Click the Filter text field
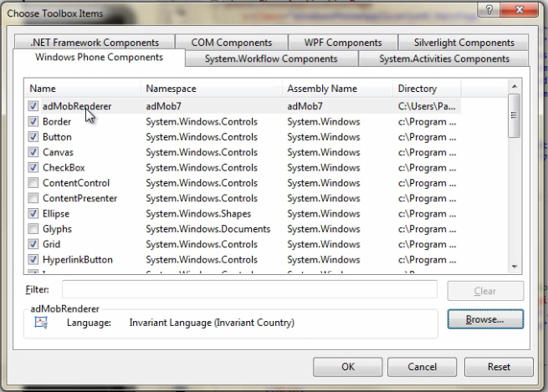548x392 pixels. click(x=249, y=290)
